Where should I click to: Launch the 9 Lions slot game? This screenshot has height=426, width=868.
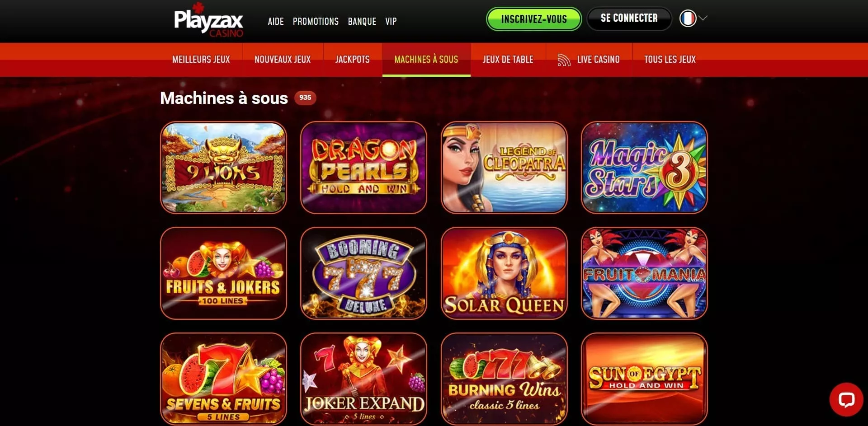coord(223,168)
